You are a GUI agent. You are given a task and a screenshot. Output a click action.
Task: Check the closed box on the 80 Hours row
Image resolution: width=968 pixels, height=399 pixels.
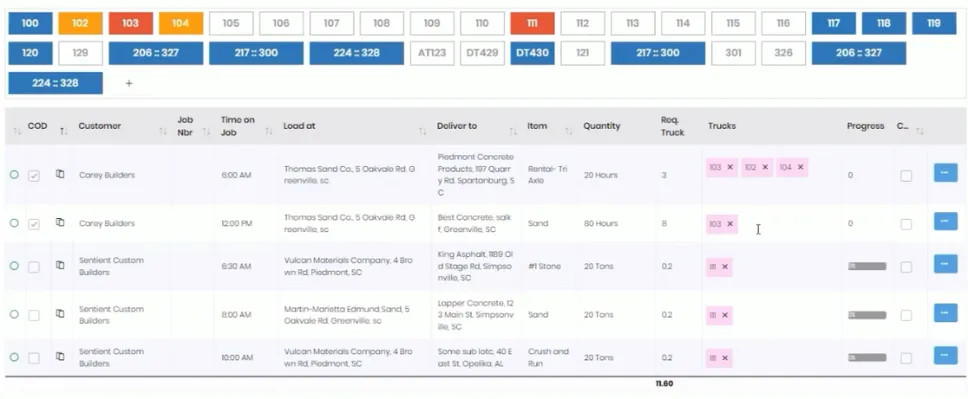(x=906, y=224)
